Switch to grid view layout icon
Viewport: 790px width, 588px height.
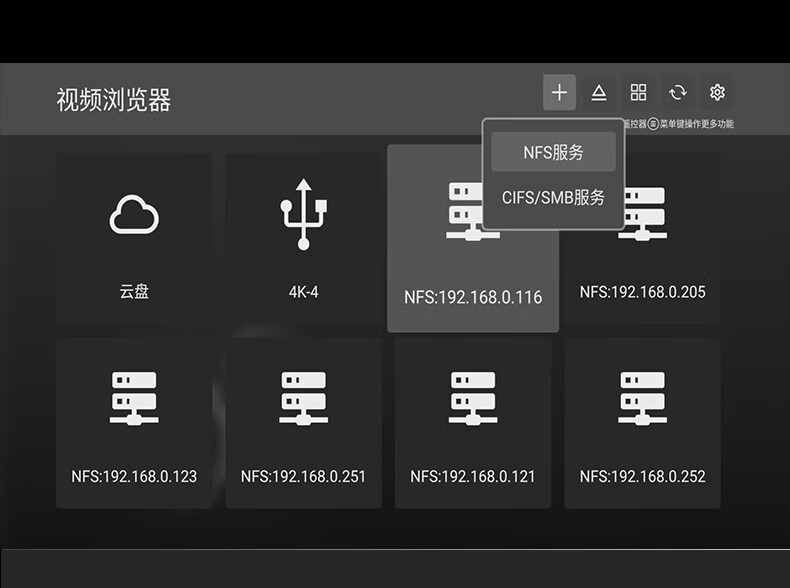(638, 93)
